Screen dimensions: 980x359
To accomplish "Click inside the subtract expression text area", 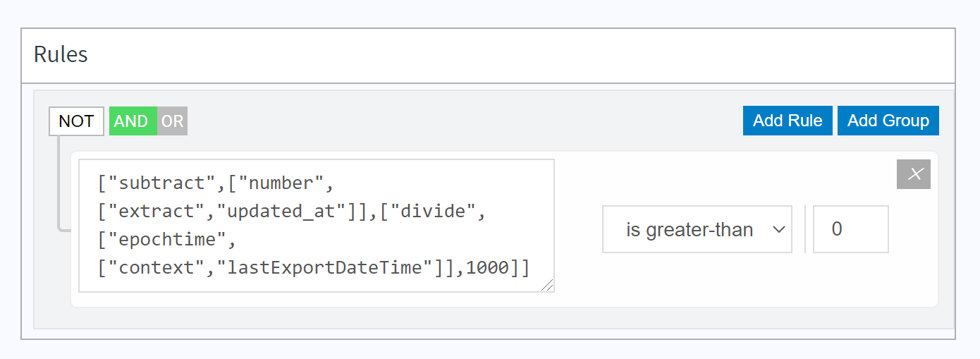I will 317,226.
